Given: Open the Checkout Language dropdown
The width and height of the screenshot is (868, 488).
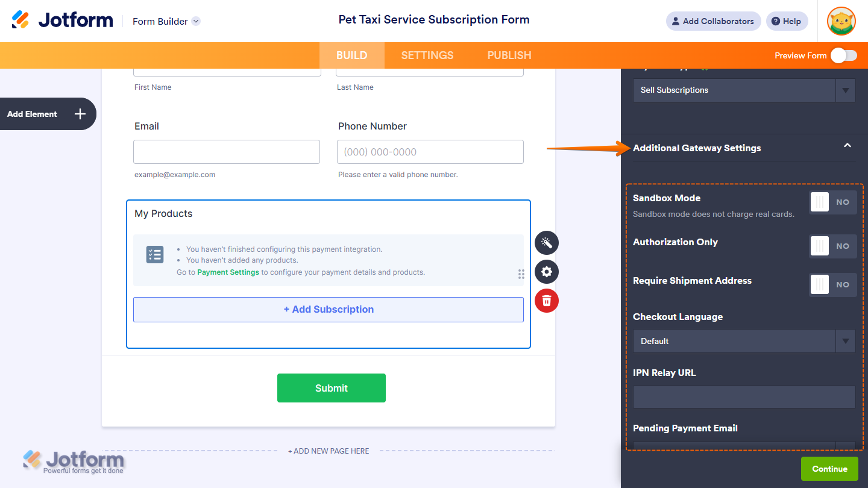Looking at the screenshot, I should [x=846, y=341].
